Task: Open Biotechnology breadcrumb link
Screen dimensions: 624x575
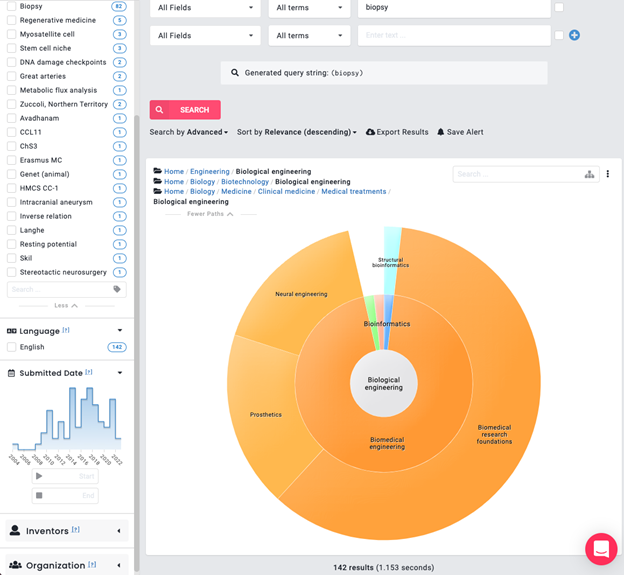Action: pos(245,181)
